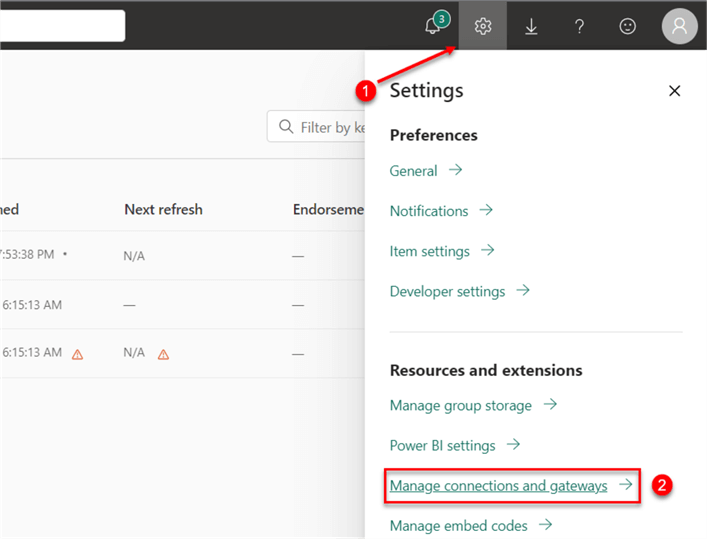Open Developer settings
707x539 pixels.
(x=447, y=291)
